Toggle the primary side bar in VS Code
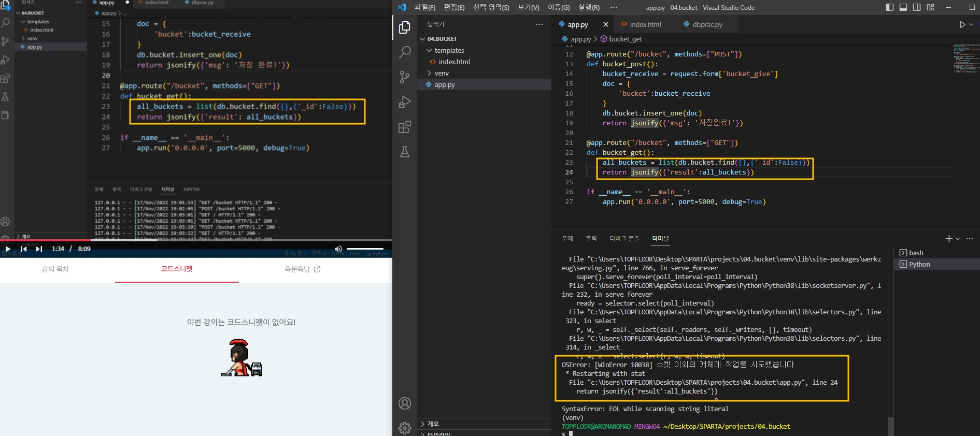The height and width of the screenshot is (436, 980). [890, 7]
